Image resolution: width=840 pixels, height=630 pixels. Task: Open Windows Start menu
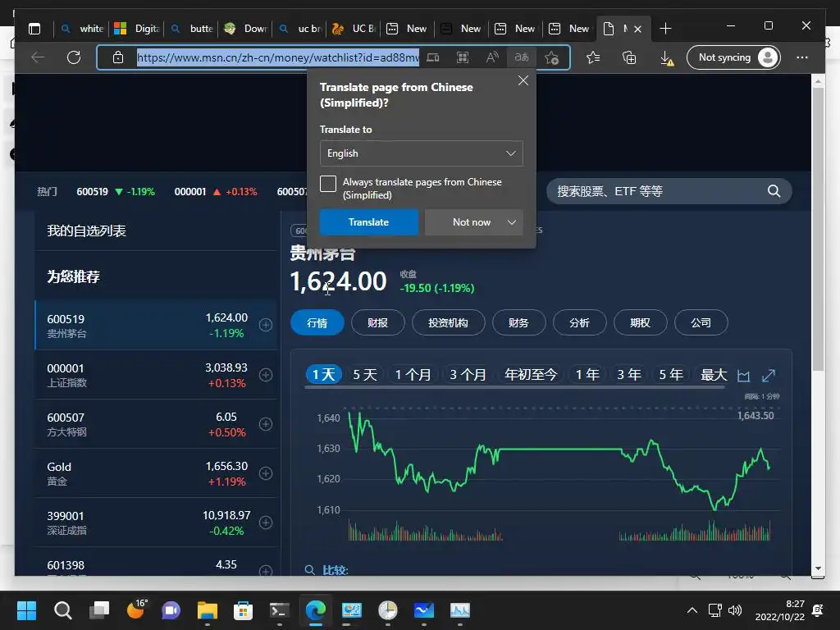pos(26,610)
